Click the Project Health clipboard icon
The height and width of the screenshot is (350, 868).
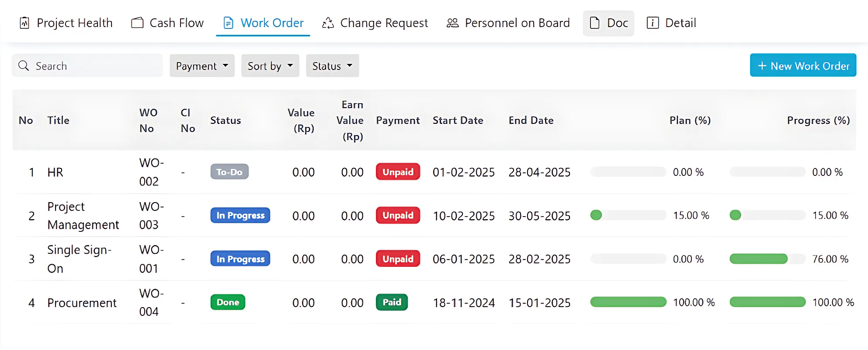[x=24, y=23]
